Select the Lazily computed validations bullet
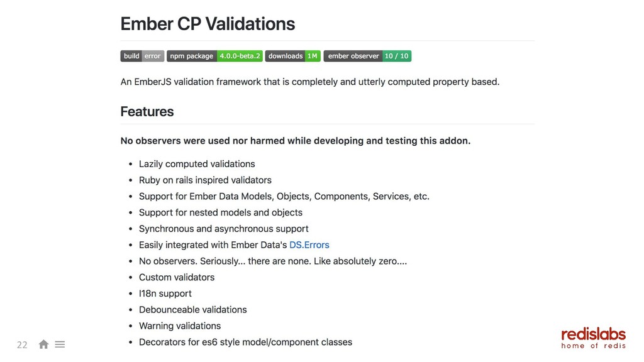This screenshot has width=644, height=362. (197, 164)
